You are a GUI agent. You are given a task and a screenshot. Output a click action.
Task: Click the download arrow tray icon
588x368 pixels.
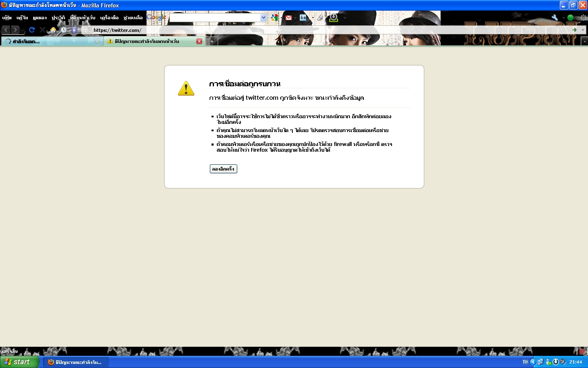556,362
